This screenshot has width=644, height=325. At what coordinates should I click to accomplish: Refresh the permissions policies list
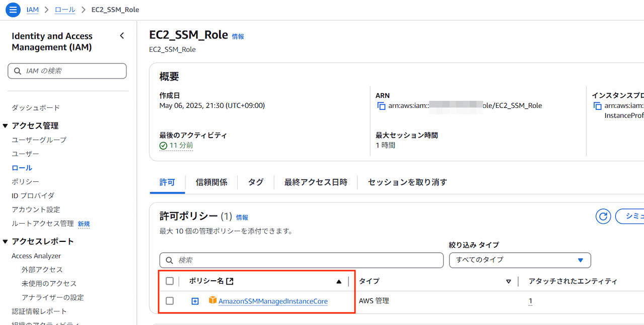[x=603, y=216]
